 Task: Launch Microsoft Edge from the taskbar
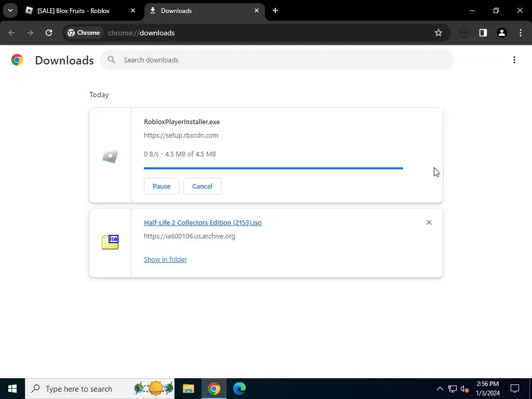pyautogui.click(x=239, y=389)
